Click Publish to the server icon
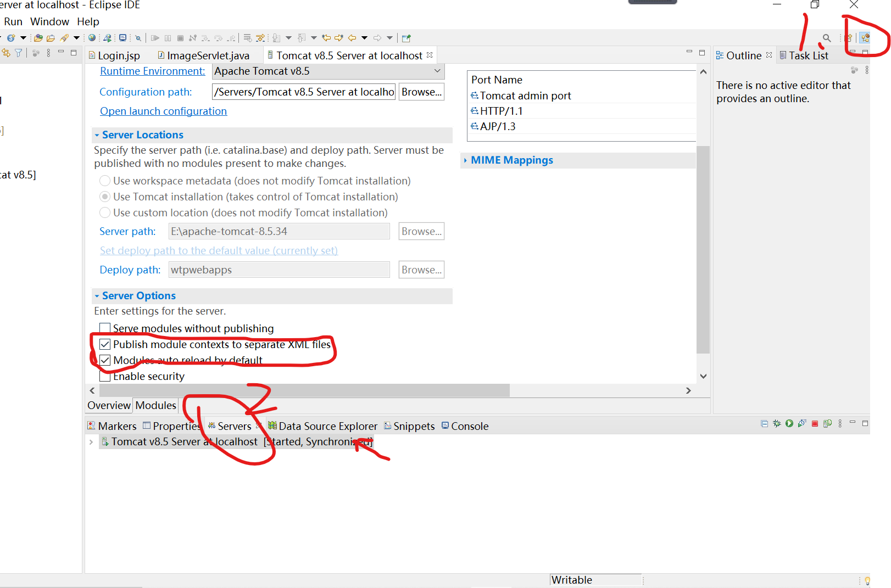Image resolution: width=891 pixels, height=588 pixels. 827,423
